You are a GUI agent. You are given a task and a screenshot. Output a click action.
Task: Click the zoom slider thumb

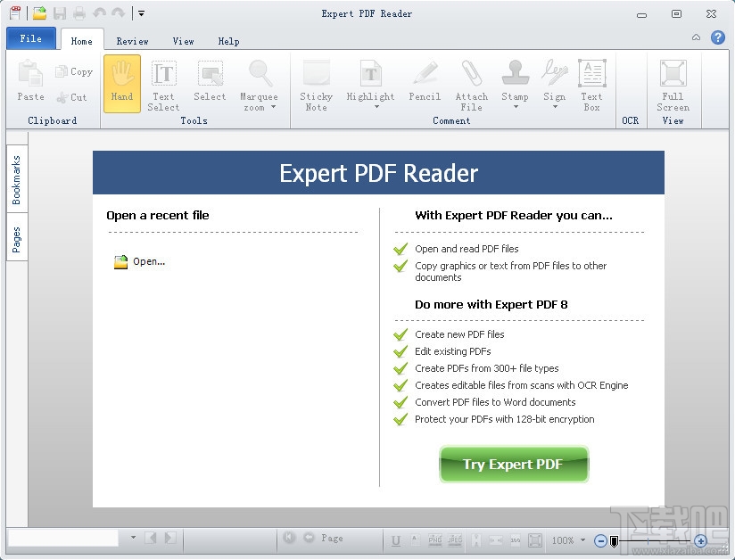click(x=614, y=542)
